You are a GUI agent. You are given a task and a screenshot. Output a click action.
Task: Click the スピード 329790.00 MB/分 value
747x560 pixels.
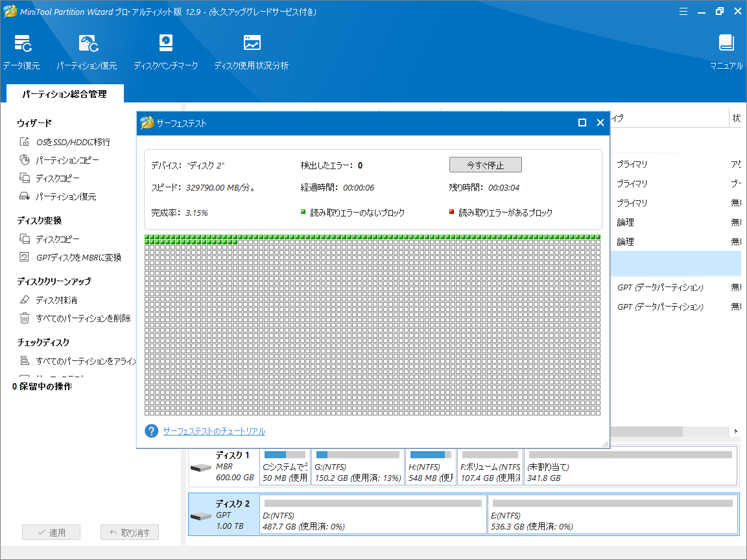pos(220,187)
